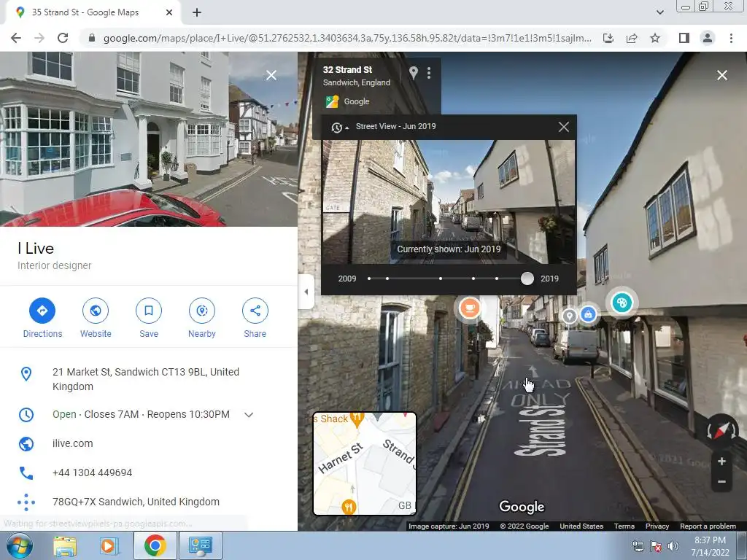Share this place via the Share icon
747x560 pixels.
click(255, 311)
